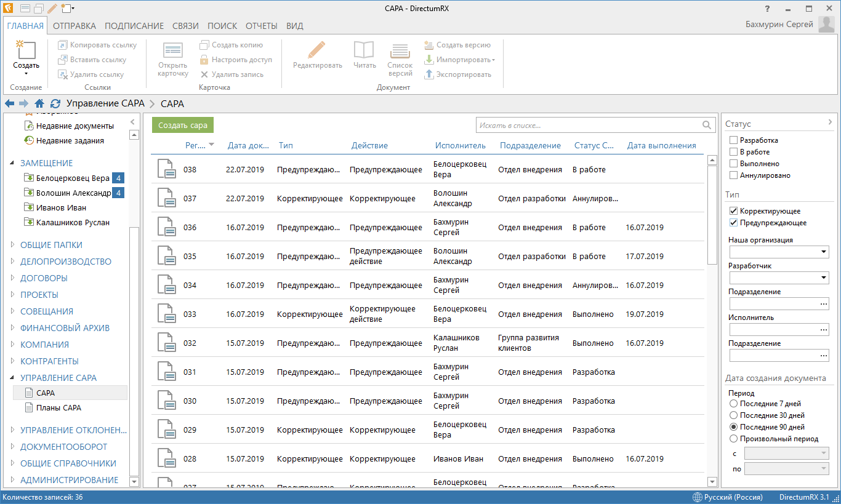The width and height of the screenshot is (841, 504).
Task: Open Белоцерковец Вера substitution folder
Action: pyautogui.click(x=73, y=178)
